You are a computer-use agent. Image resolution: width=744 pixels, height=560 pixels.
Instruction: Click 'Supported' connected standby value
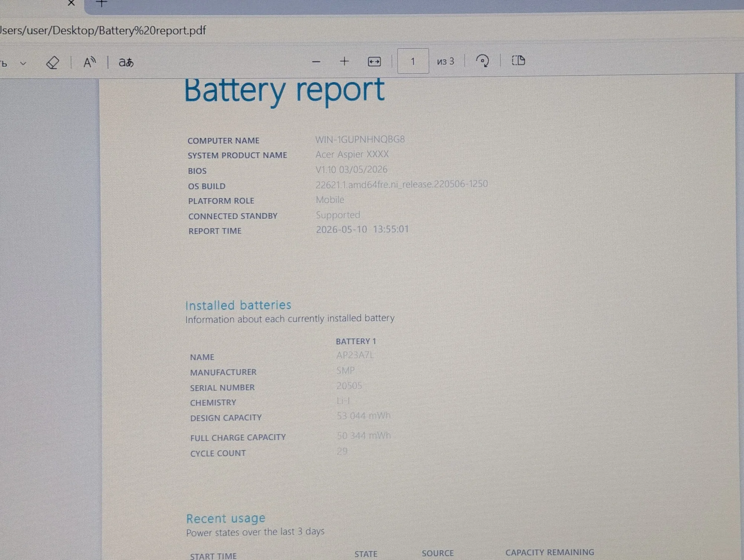pyautogui.click(x=338, y=215)
